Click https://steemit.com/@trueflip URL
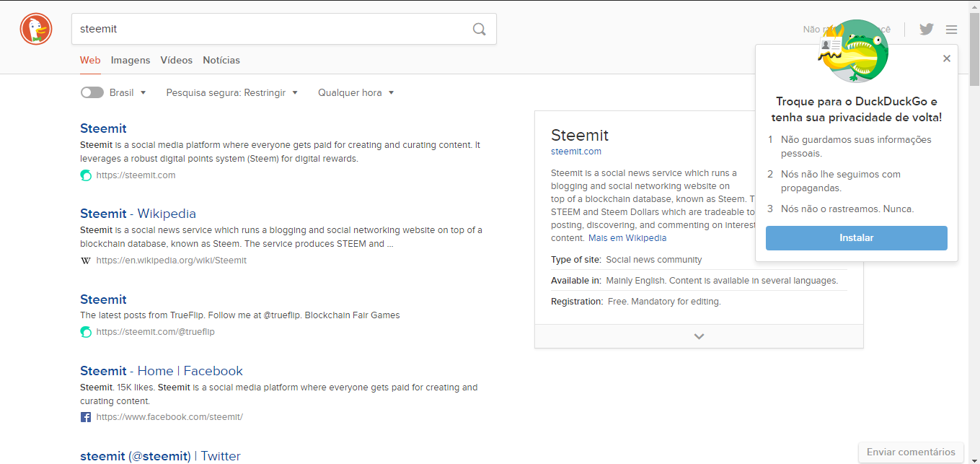Screen dimensions: 980x464 pyautogui.click(x=155, y=332)
